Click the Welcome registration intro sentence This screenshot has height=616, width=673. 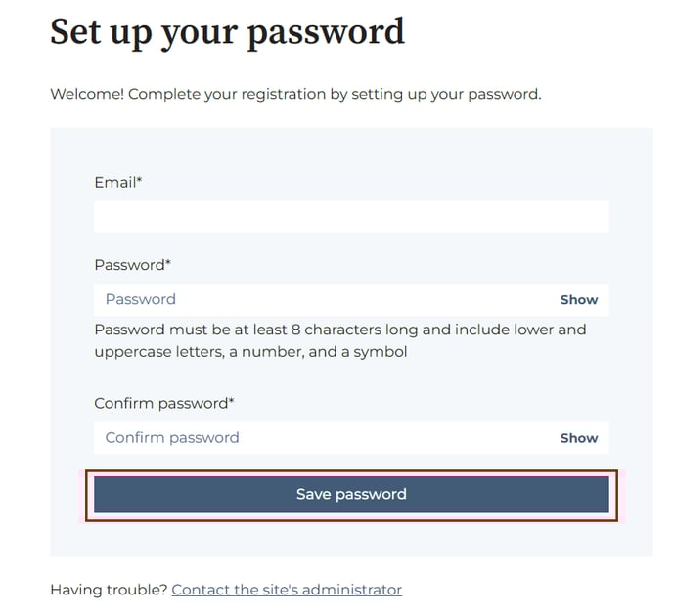(295, 94)
